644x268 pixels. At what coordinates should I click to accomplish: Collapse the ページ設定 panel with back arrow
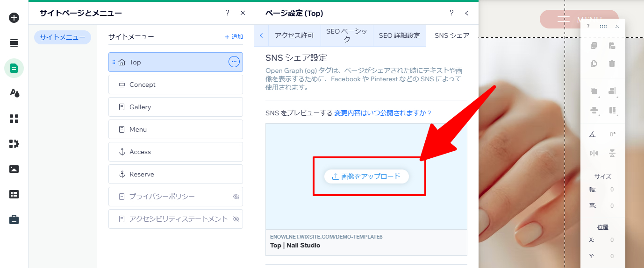click(466, 13)
